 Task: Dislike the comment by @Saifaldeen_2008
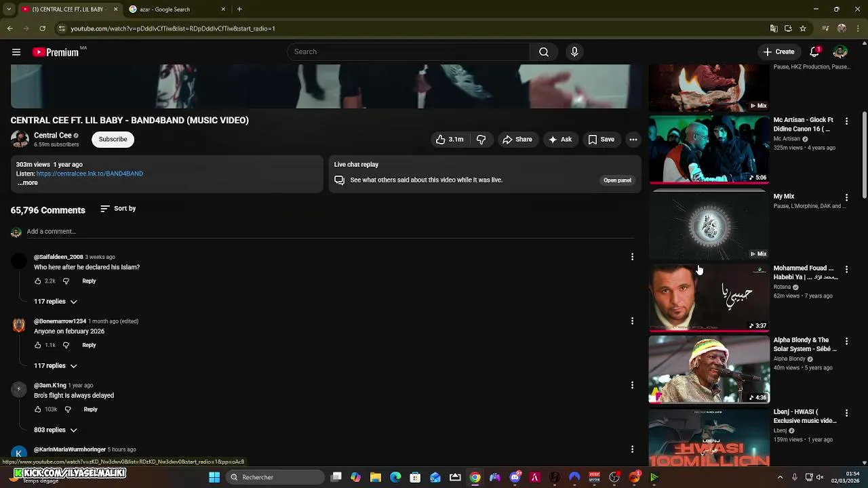point(66,281)
